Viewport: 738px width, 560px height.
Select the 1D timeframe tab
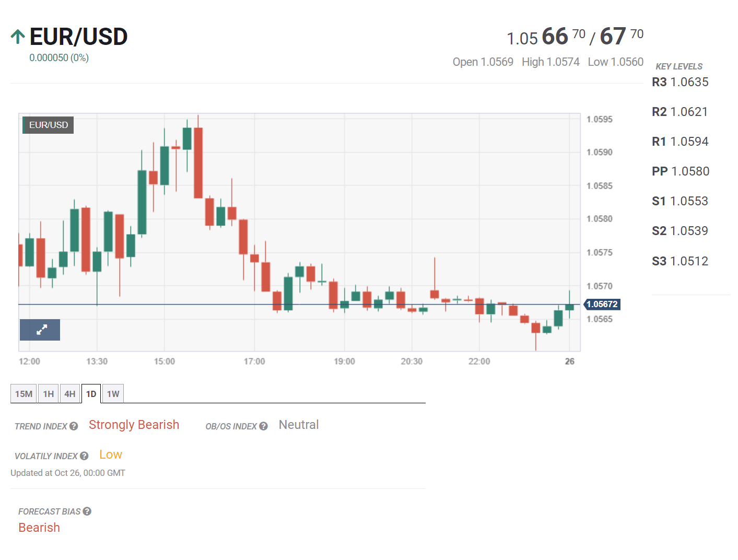[91, 394]
